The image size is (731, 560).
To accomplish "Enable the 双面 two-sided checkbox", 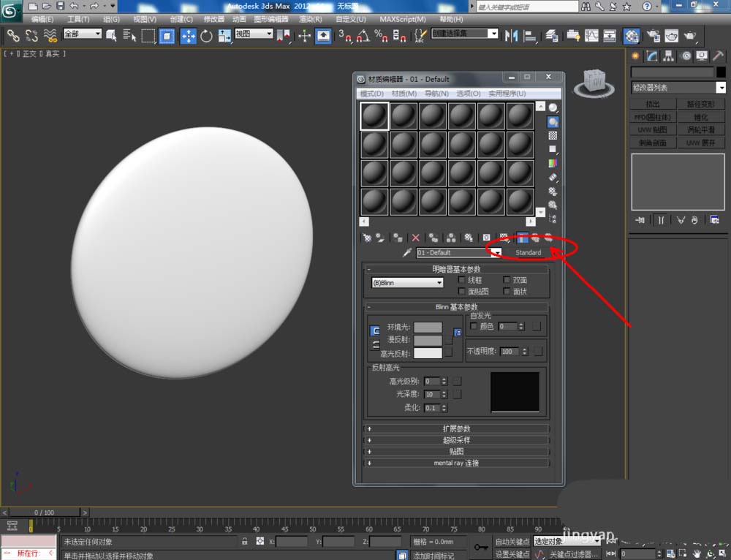I will [507, 280].
